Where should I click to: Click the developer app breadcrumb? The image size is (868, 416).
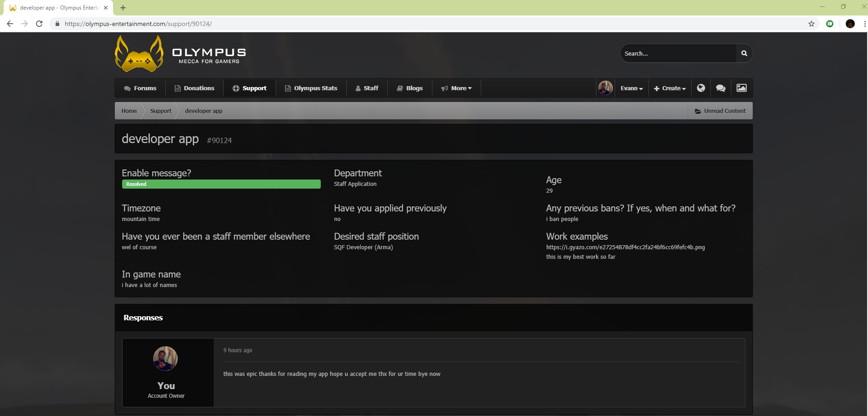click(204, 111)
